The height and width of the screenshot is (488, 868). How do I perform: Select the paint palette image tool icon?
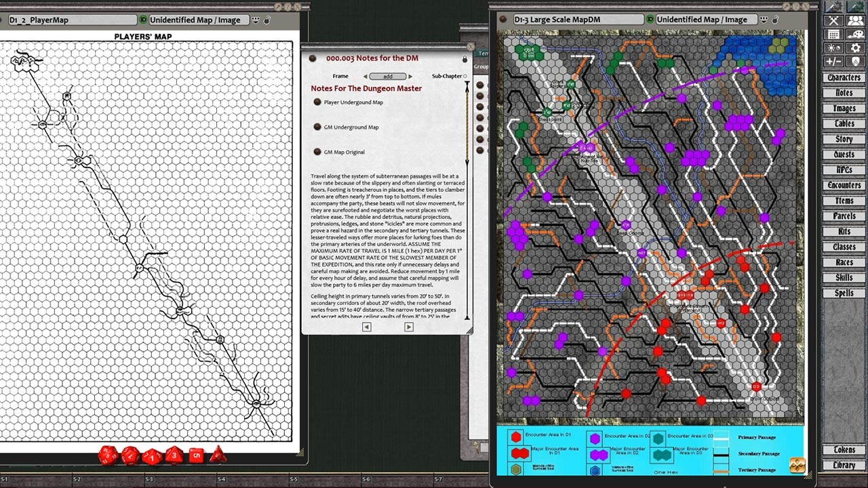tap(855, 35)
